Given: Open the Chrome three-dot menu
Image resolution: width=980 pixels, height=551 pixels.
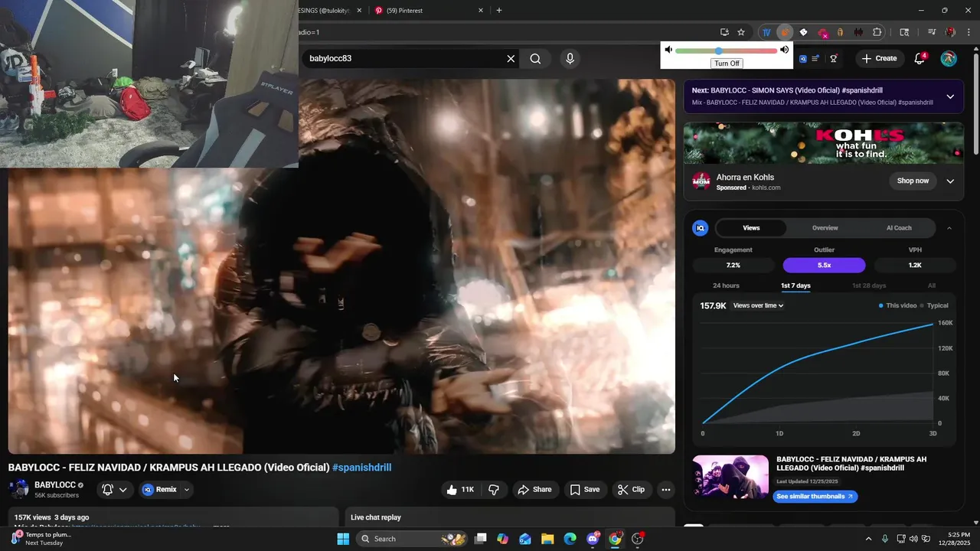Looking at the screenshot, I should point(968,32).
